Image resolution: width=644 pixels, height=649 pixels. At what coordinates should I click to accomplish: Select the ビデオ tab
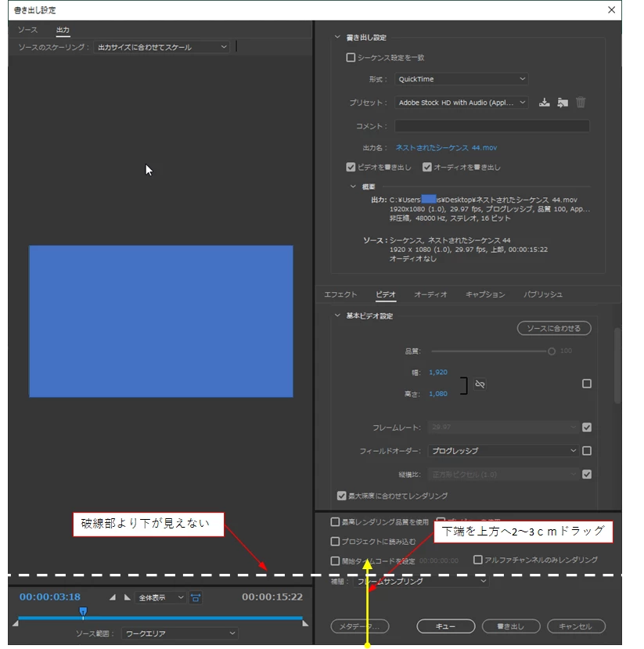[x=386, y=294]
